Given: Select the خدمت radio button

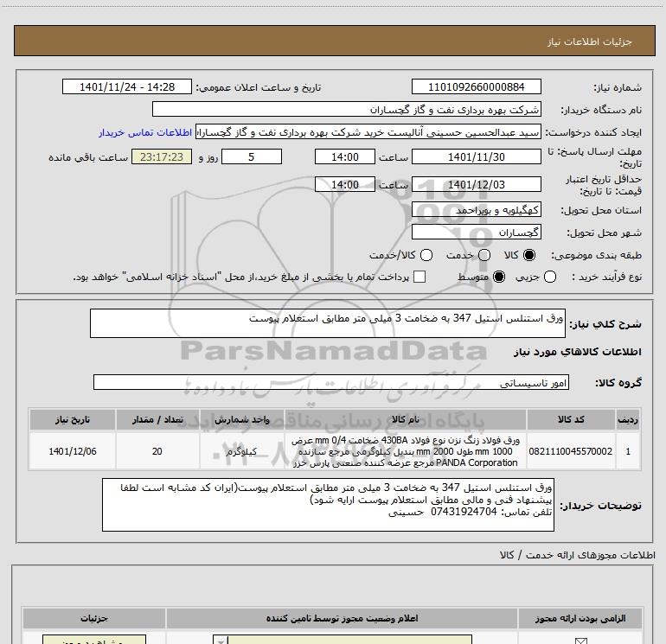Looking at the screenshot, I should (484, 255).
